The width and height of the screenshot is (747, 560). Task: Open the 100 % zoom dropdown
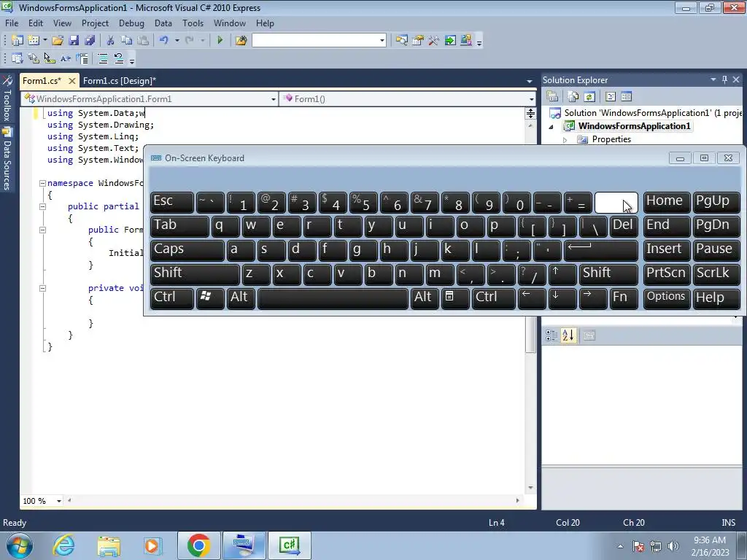click(x=59, y=501)
